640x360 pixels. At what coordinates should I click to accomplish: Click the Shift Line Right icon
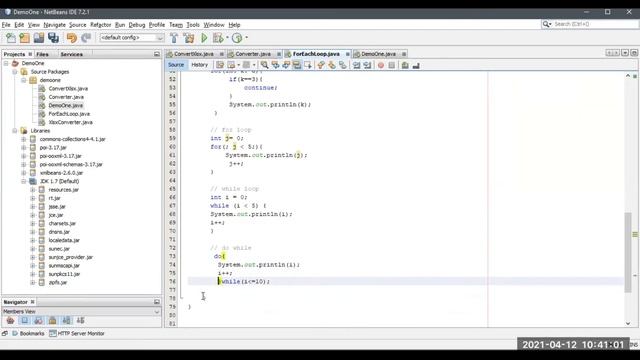tap(367, 65)
